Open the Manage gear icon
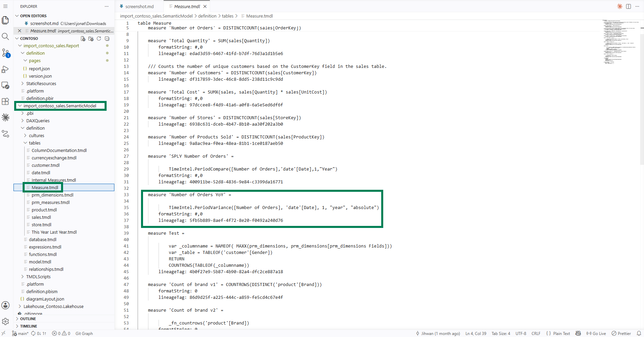The height and width of the screenshot is (337, 644). [5, 321]
